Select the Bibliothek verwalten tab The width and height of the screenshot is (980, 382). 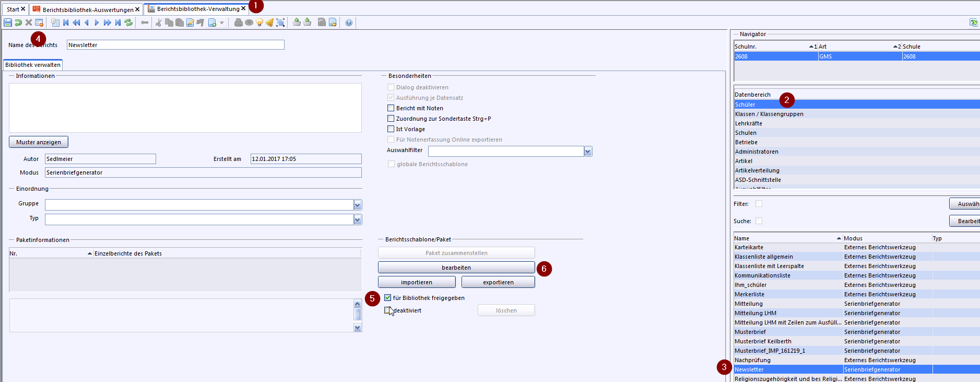33,65
